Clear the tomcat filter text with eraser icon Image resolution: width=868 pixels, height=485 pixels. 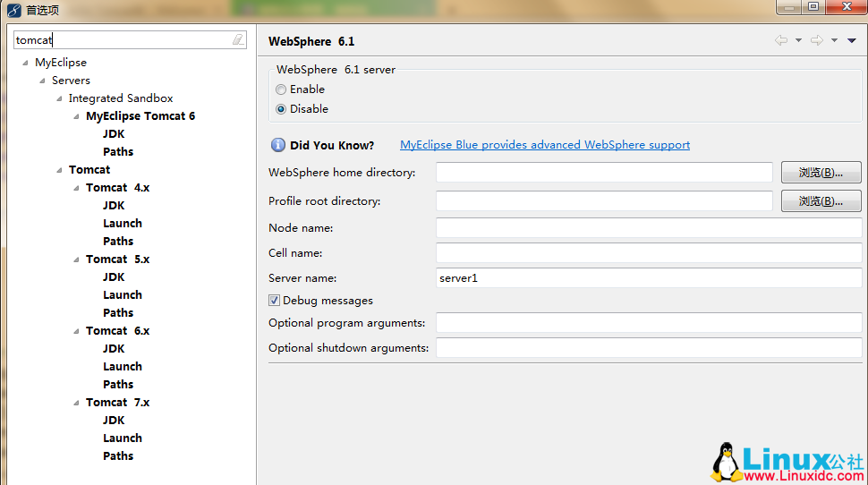(238, 39)
